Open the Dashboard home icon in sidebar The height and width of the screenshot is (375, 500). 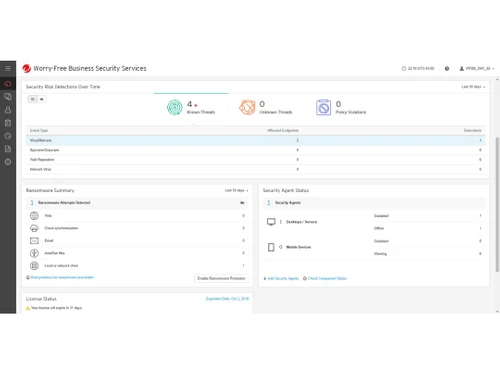(8, 84)
